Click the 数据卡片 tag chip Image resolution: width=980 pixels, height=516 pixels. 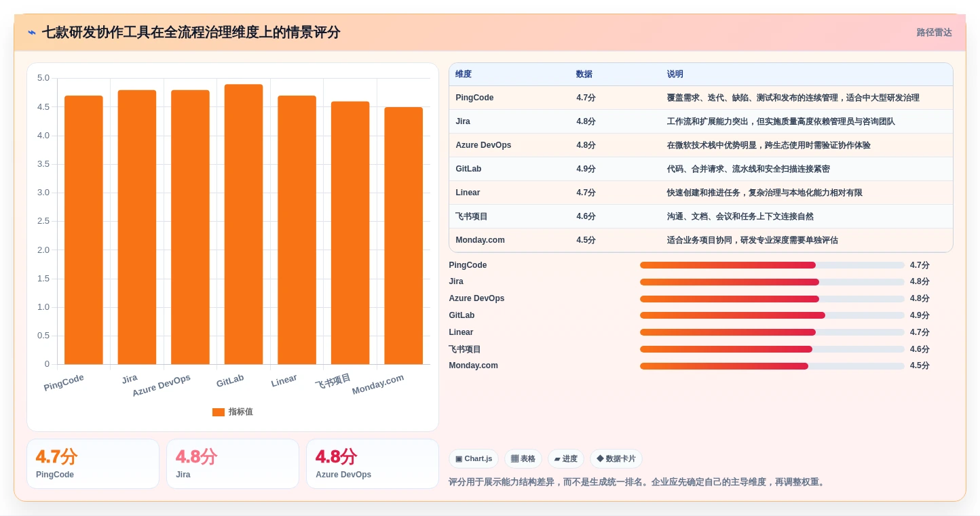tap(616, 459)
